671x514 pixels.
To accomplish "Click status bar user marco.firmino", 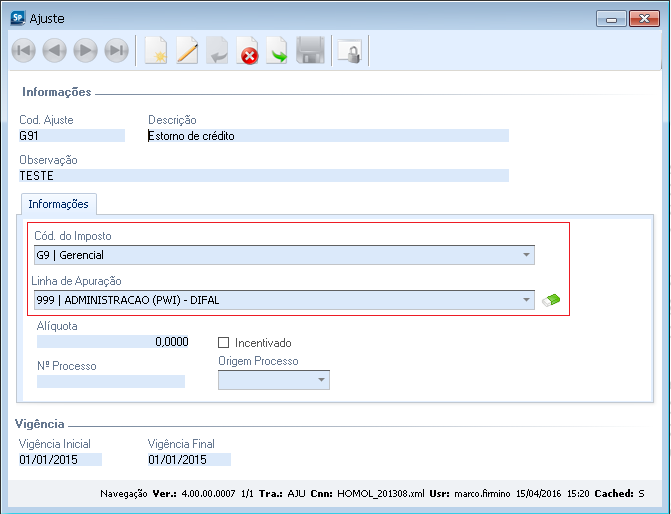I will [482, 493].
